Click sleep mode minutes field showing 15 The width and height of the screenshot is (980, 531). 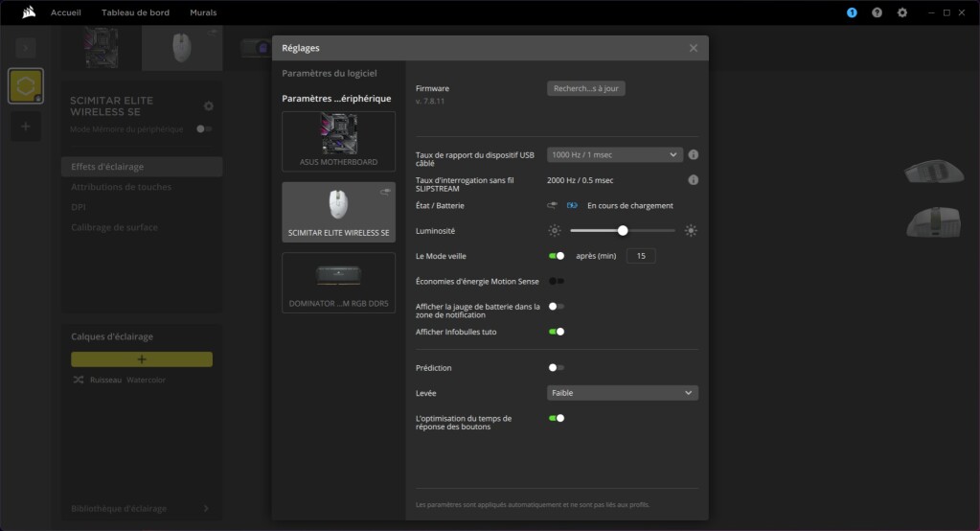click(x=641, y=256)
